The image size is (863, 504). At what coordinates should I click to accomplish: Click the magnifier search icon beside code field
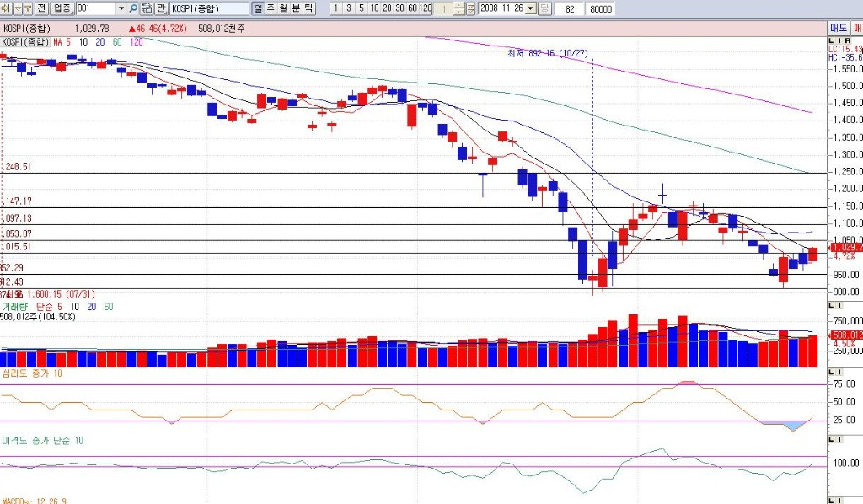[133, 8]
